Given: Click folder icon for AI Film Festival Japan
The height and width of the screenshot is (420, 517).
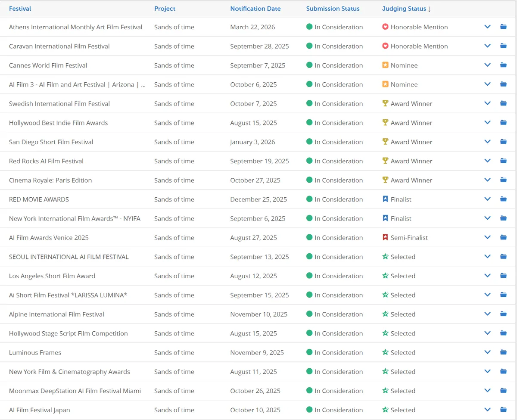Looking at the screenshot, I should [503, 410].
